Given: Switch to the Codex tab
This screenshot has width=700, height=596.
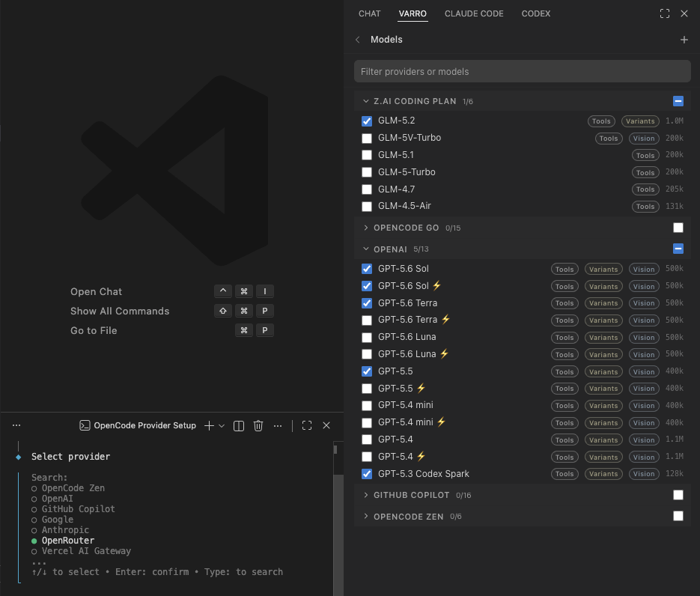Looking at the screenshot, I should [x=536, y=13].
